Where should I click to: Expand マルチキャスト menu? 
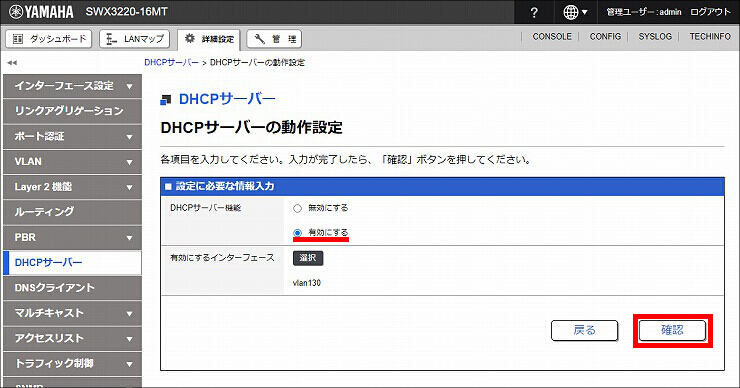[x=72, y=313]
